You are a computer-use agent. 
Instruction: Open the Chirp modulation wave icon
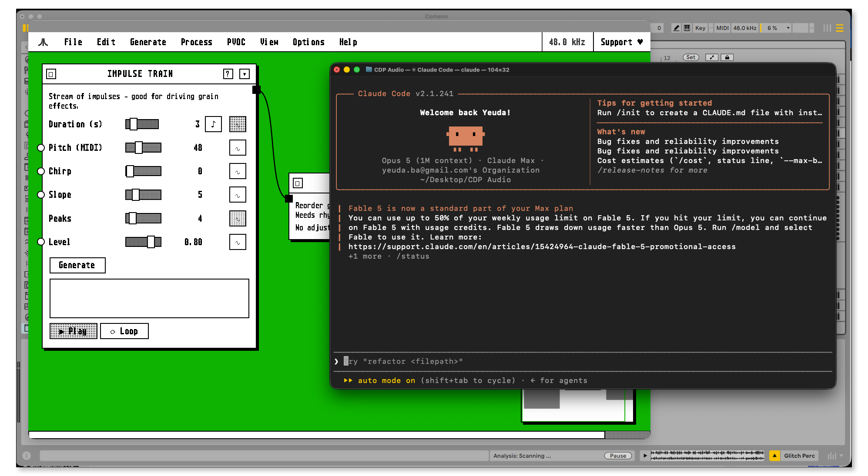pyautogui.click(x=238, y=171)
